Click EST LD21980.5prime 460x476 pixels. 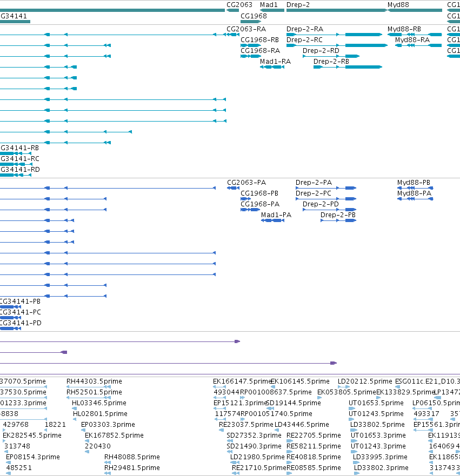point(257,457)
